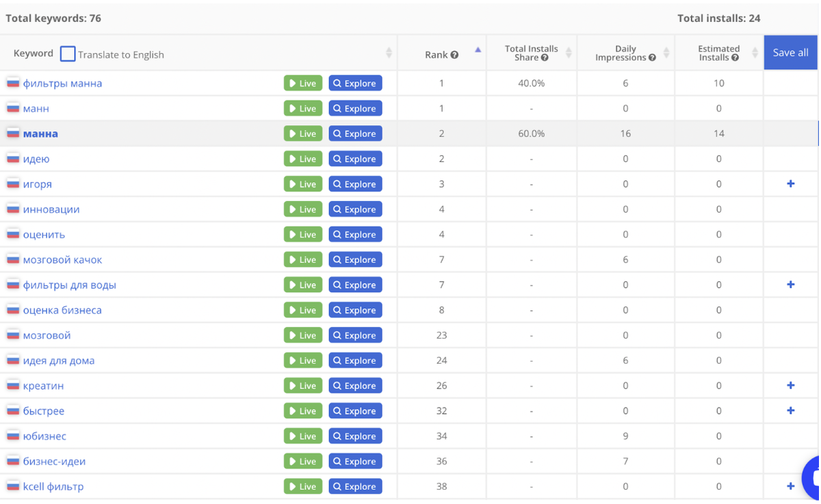This screenshot has width=821, height=504.
Task: Click 60.0% installs share for манна
Action: (531, 133)
